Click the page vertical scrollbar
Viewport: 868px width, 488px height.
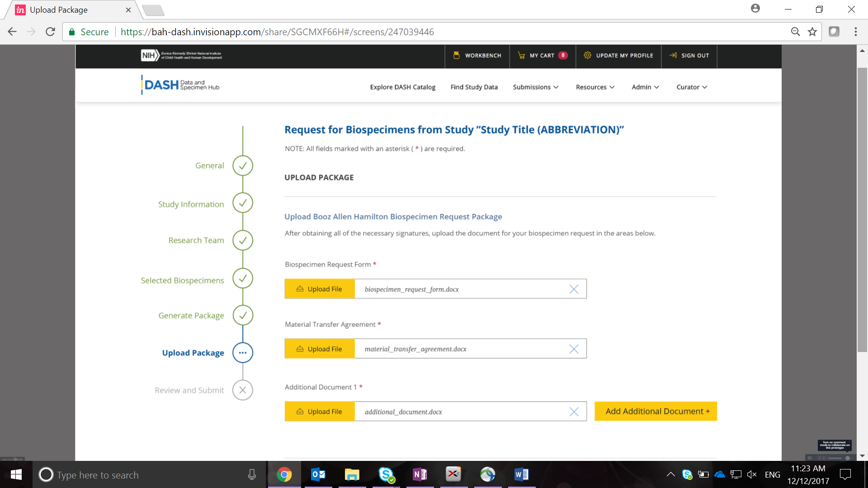[862, 210]
